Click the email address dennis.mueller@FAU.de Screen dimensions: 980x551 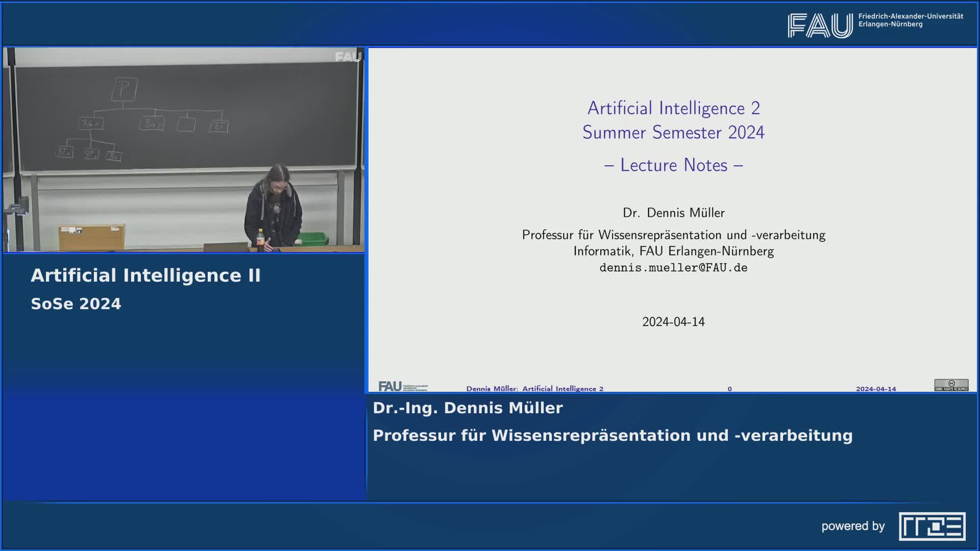[x=673, y=267]
